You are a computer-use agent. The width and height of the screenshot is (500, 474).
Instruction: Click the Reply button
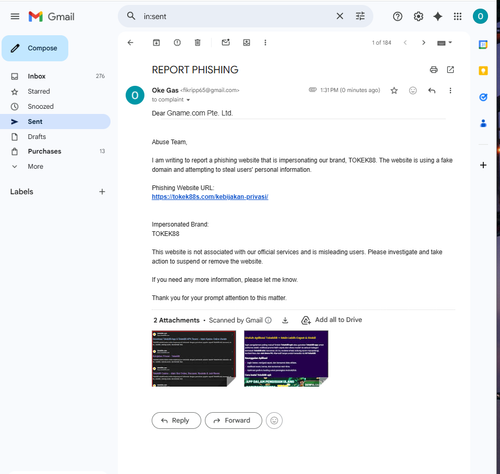176,421
